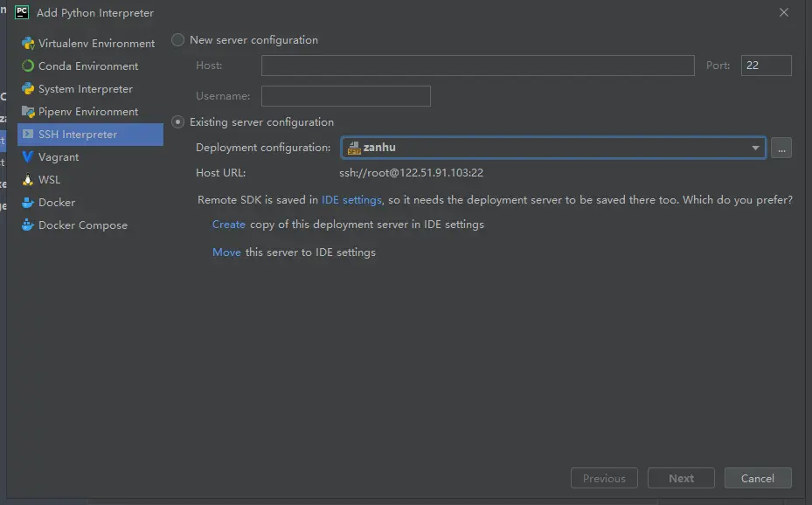Click Create copy of deployment server link
The image size is (812, 505).
tap(228, 225)
